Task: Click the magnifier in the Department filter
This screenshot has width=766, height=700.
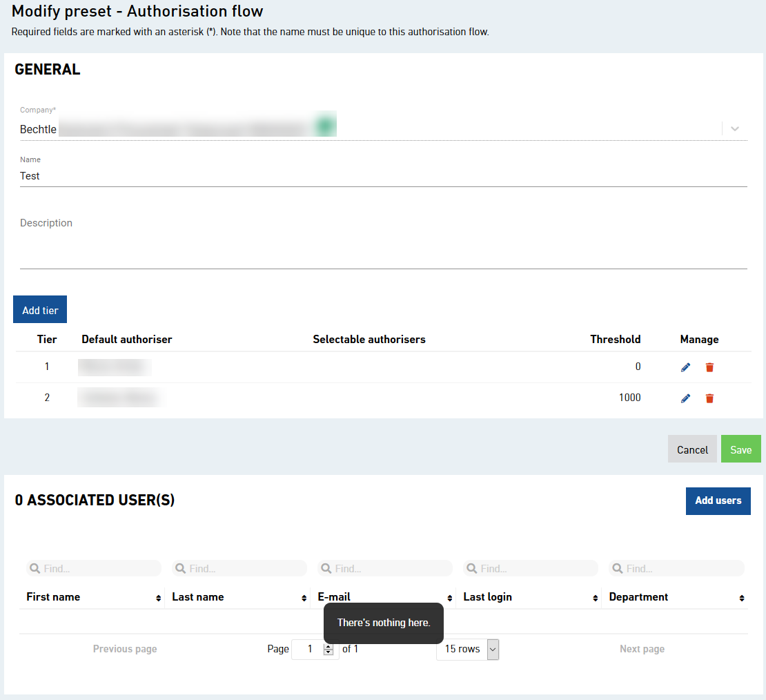Action: [617, 567]
